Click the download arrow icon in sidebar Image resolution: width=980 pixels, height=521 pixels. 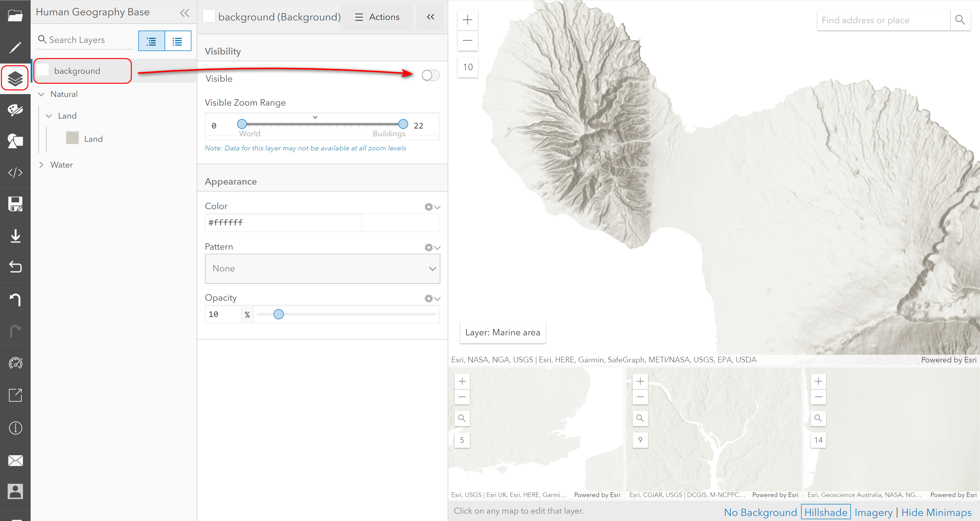coord(15,236)
